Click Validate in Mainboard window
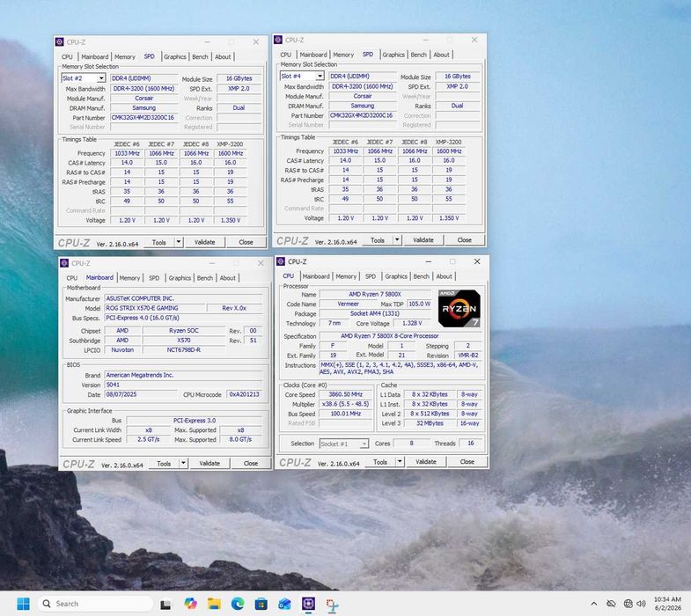The height and width of the screenshot is (616, 691). (x=210, y=464)
